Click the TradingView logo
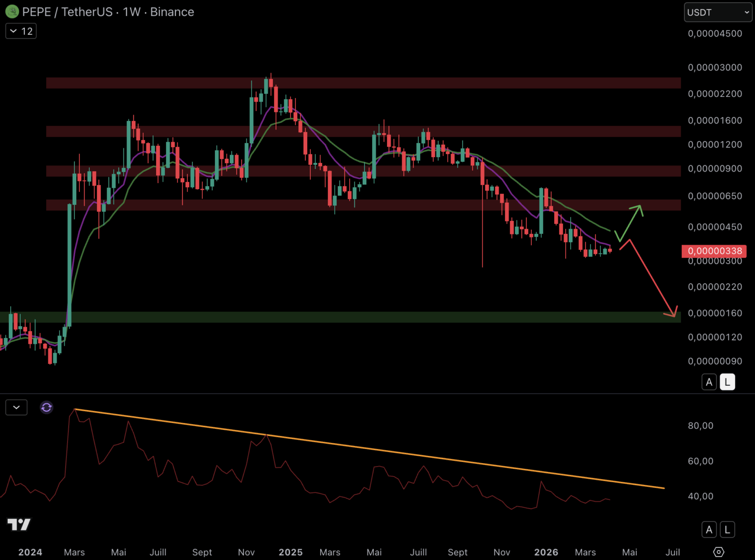The width and height of the screenshot is (755, 560). pos(19,525)
